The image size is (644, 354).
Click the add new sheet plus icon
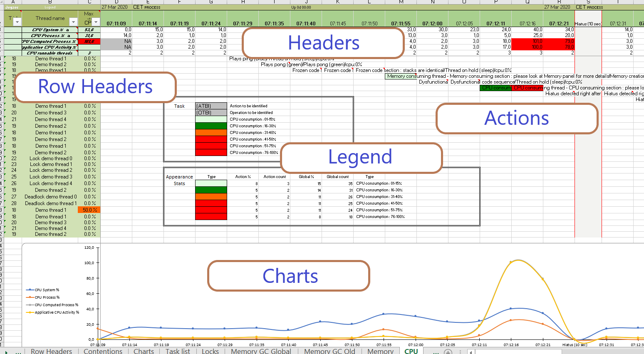pyautogui.click(x=448, y=352)
